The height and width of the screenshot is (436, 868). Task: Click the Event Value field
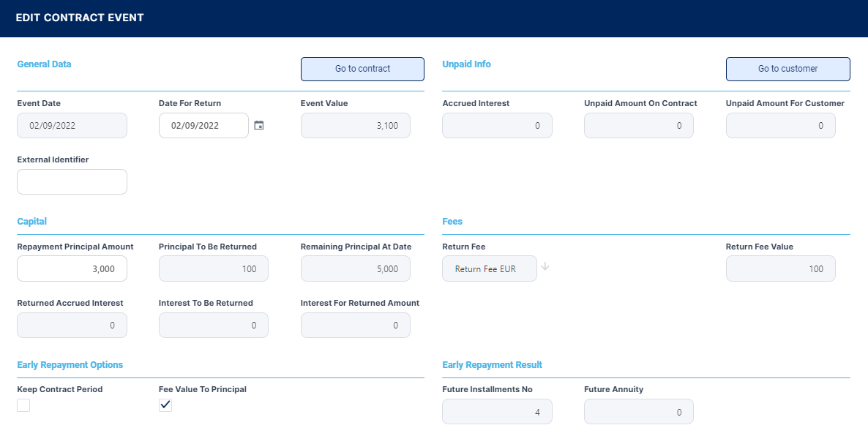355,126
